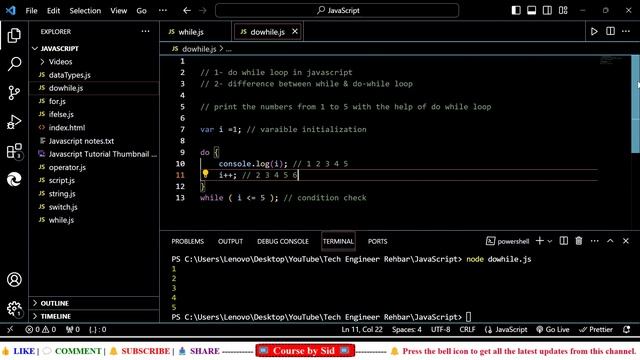Go forward with navigation arrow
The width and height of the screenshot is (640, 360).
point(203,11)
